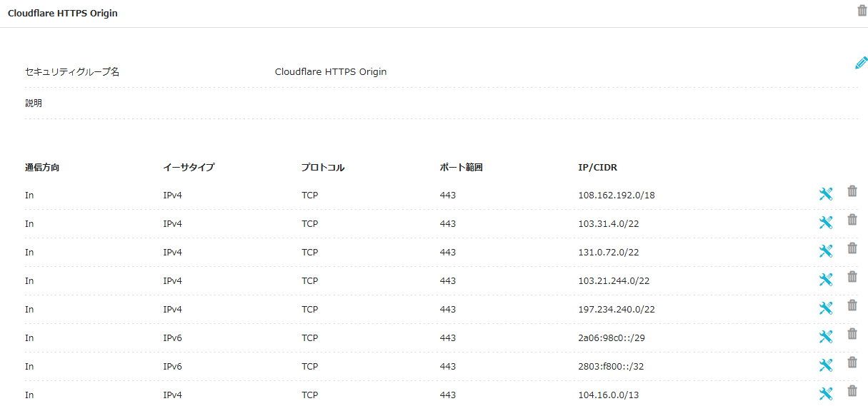Screen dimensions: 868x406
Task: Delete rule for 103.31.4.0/22
Action: click(x=852, y=220)
